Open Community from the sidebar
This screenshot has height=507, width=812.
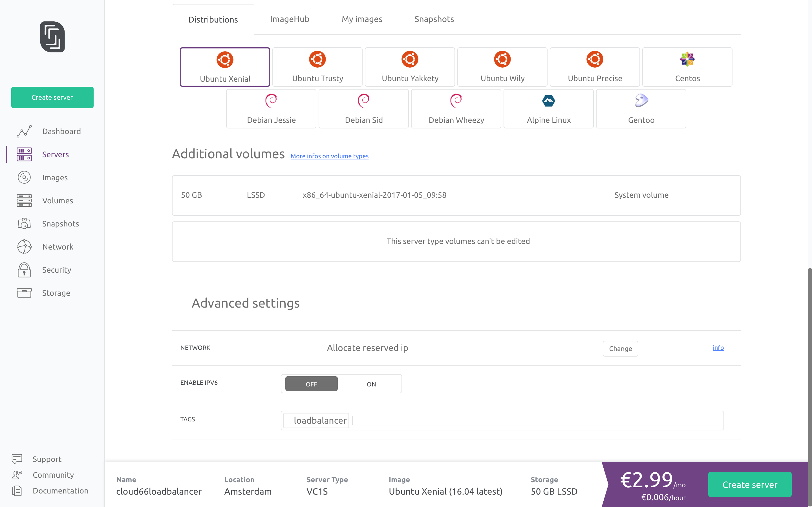[x=53, y=475]
